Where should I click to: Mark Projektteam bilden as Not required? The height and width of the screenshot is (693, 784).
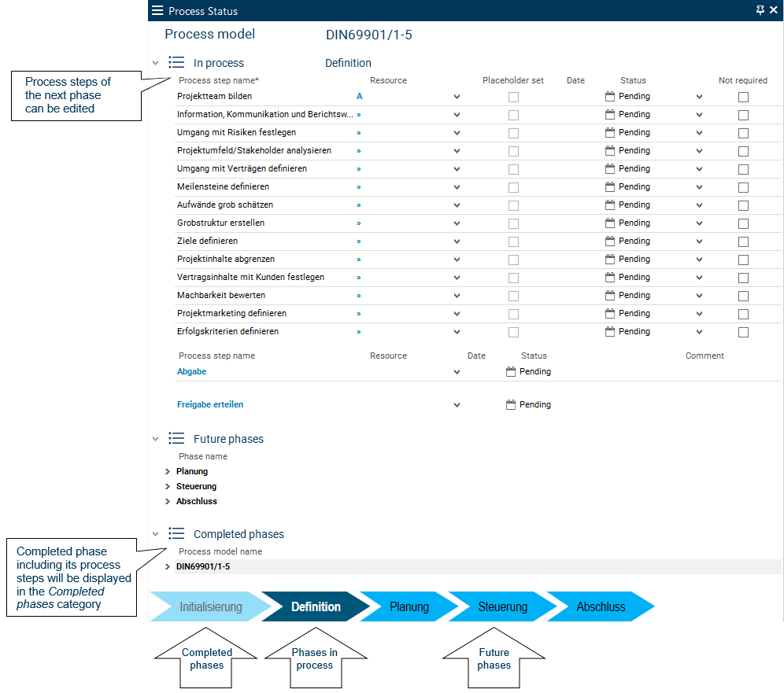point(744,97)
